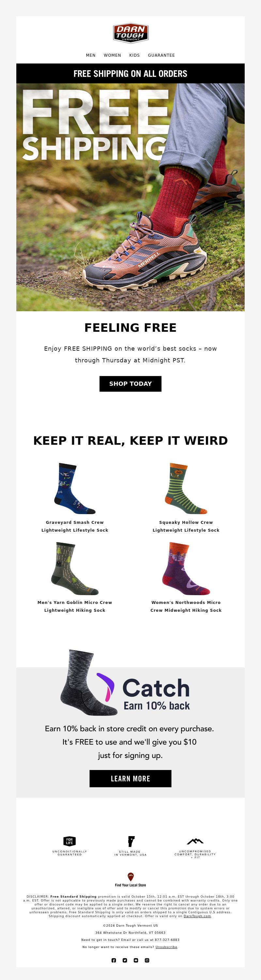Click the For Life guarantee badge icon
This screenshot has height=980, width=261.
click(x=69, y=841)
